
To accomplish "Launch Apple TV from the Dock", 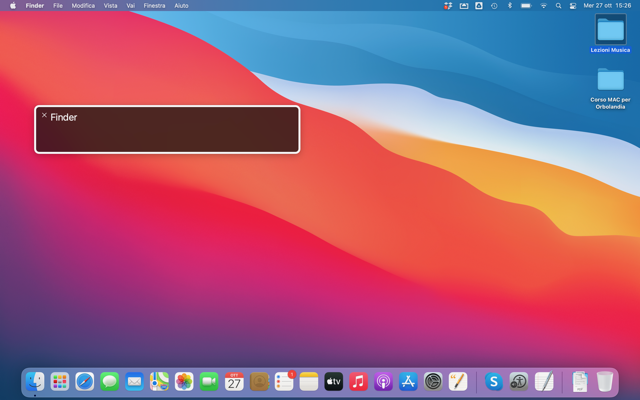I will [334, 382].
